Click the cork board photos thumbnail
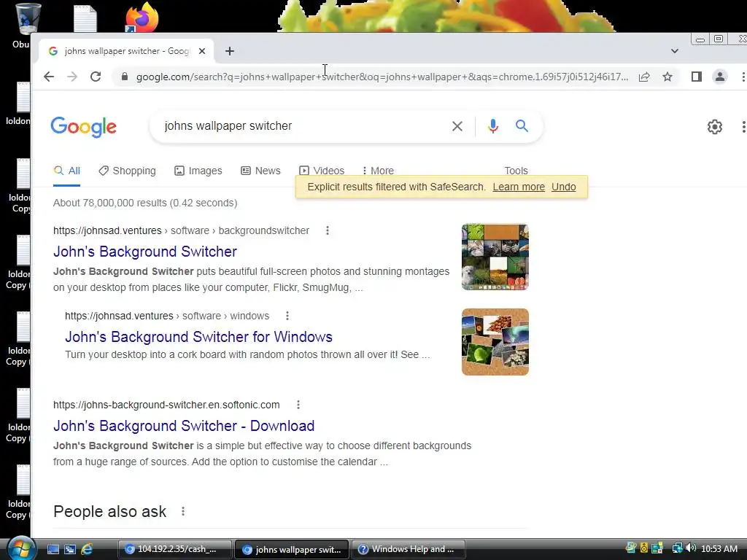 (x=495, y=342)
